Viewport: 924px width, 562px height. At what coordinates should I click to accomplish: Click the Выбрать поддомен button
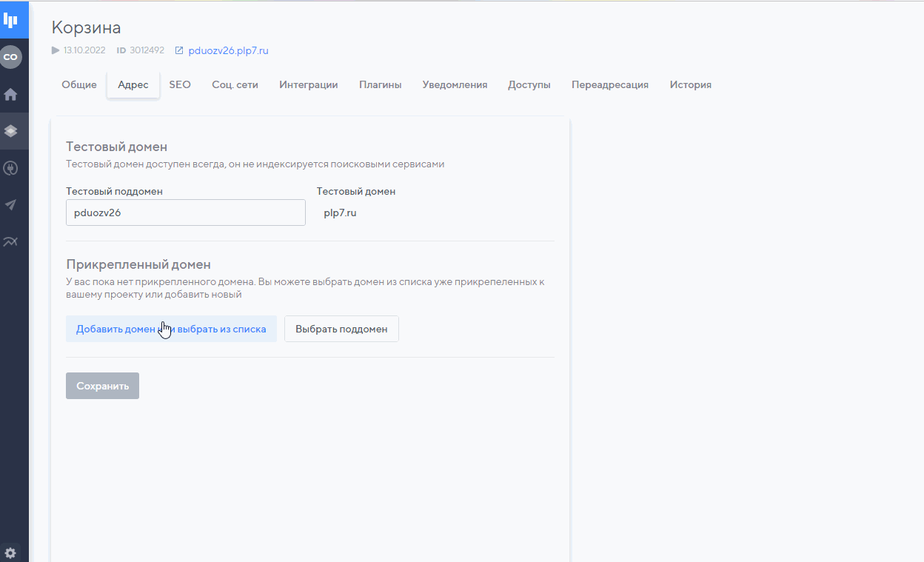[x=341, y=329]
